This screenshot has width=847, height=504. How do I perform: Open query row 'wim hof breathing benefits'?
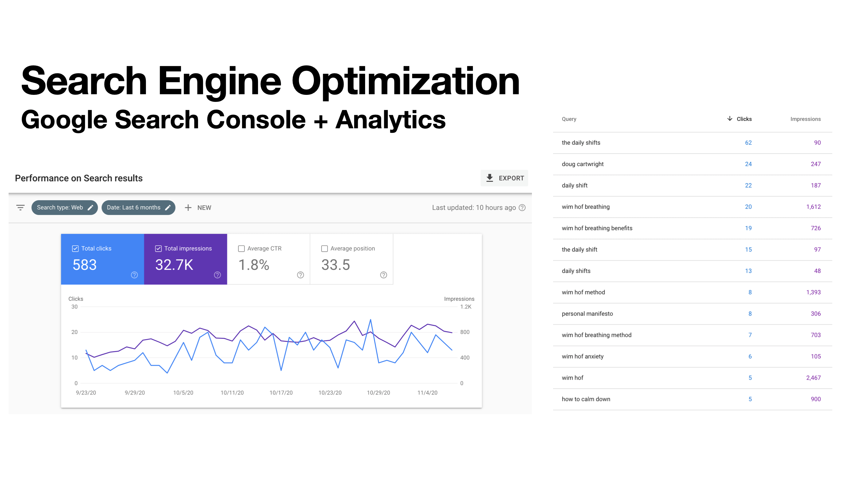(693, 228)
